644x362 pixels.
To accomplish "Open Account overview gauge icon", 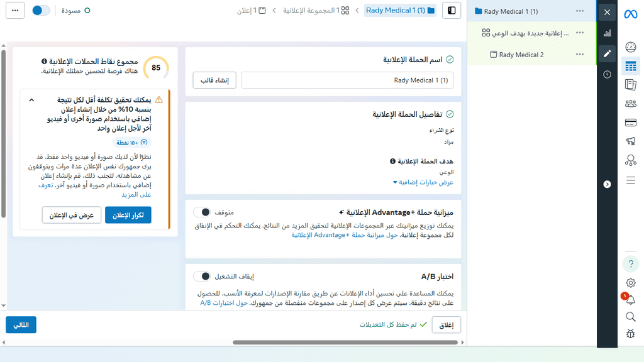I will point(630,47).
